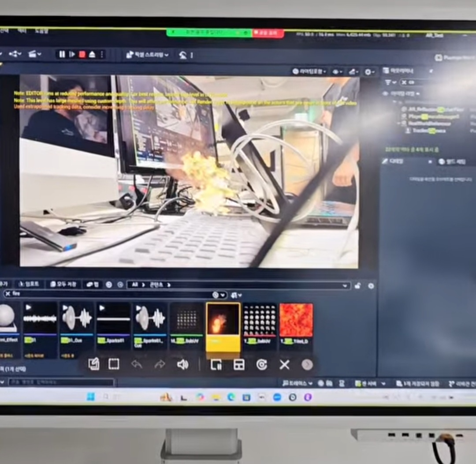The width and height of the screenshot is (476, 464).
Task: Toggle sound with the speaker icon
Action: click(182, 364)
